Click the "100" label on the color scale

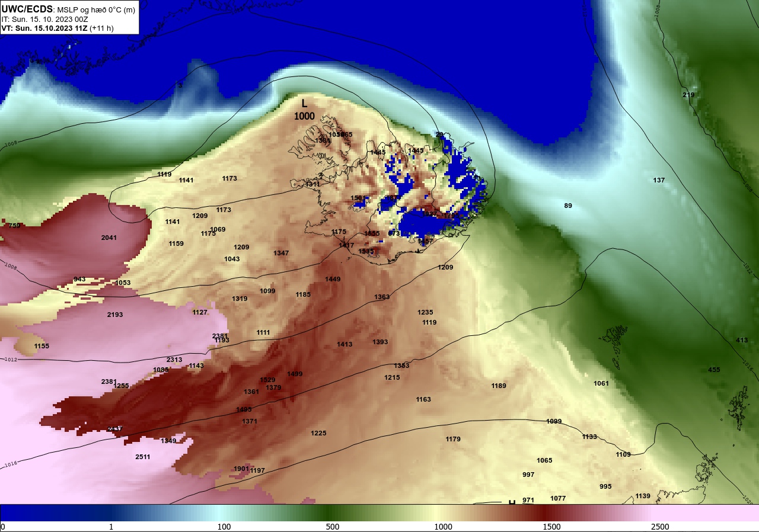(224, 527)
